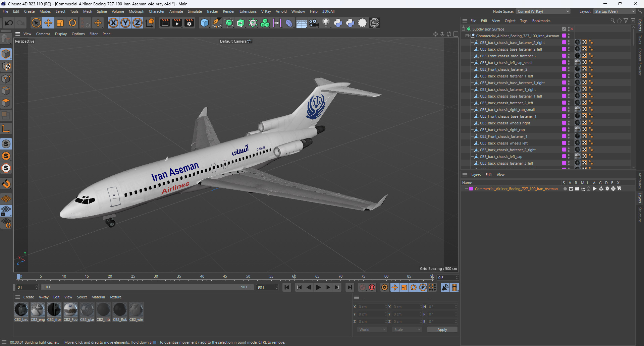Go to end of animation
644x346 pixels.
pos(350,287)
